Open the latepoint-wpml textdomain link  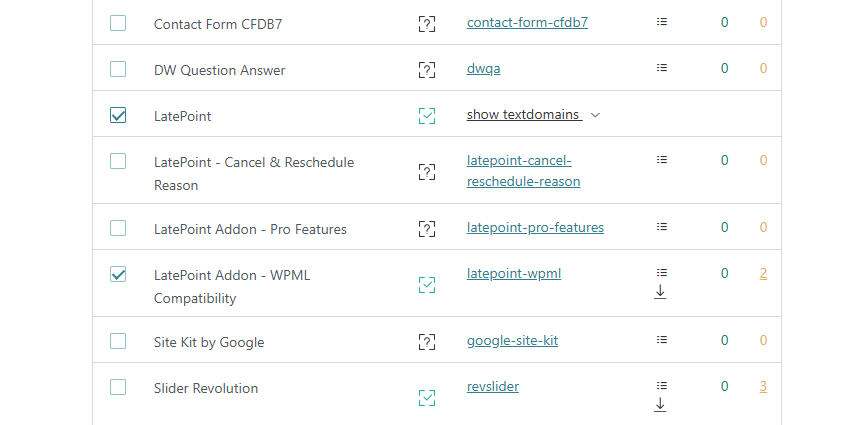pyautogui.click(x=514, y=273)
